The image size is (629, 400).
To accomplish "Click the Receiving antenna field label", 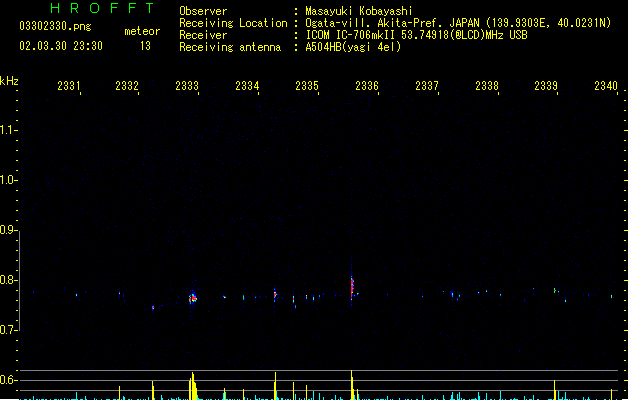I will [x=230, y=47].
